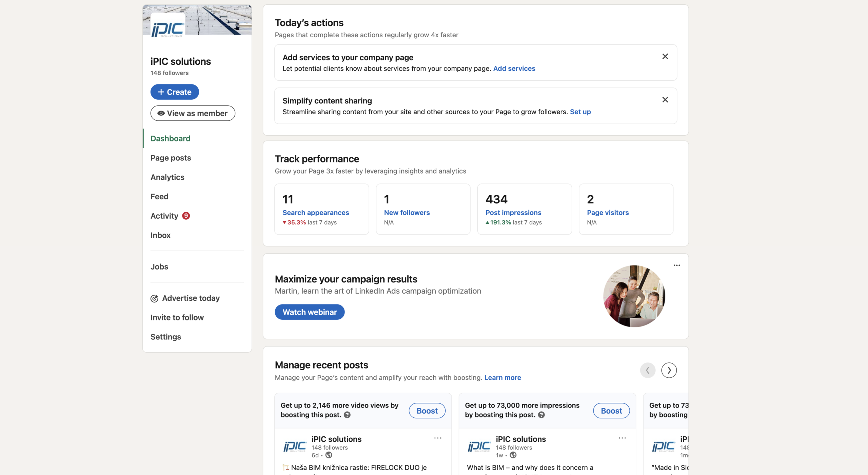The width and height of the screenshot is (868, 475).
Task: Click the Activity notification badge showing 9
Action: tap(186, 216)
